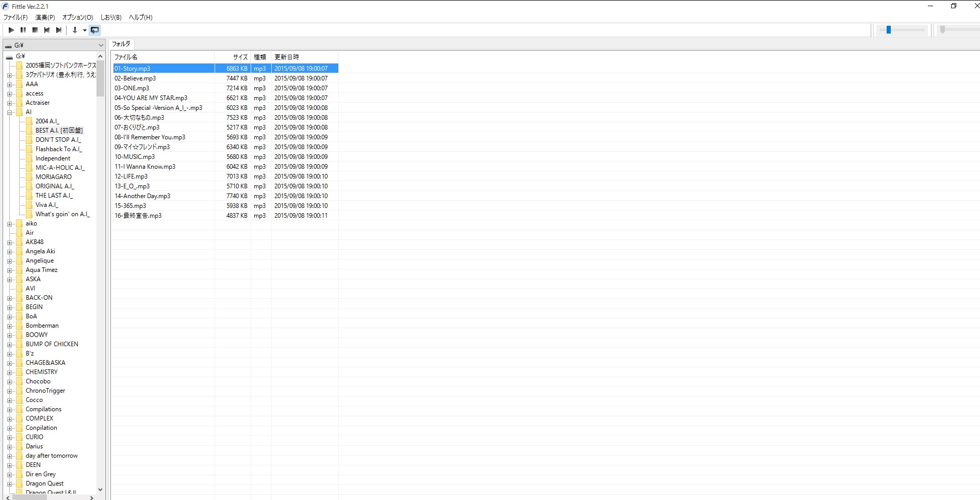Click the folder tree horizontal scrollbar right arrow
The width and height of the screenshot is (980, 500).
pos(92,497)
